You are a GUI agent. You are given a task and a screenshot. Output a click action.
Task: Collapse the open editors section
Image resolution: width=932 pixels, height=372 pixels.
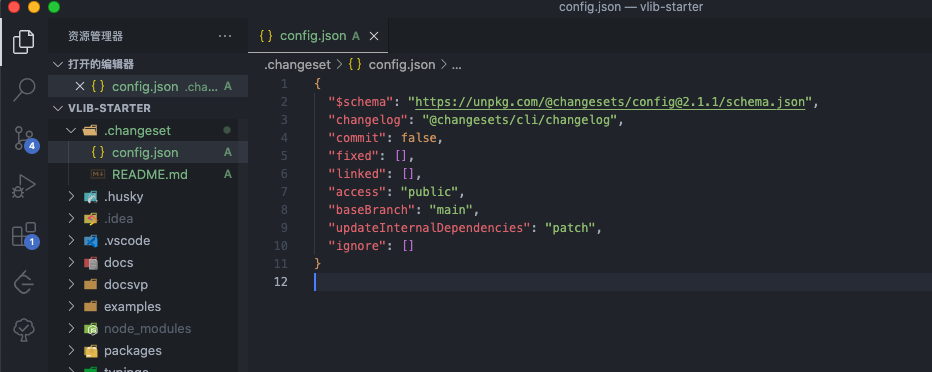[58, 64]
